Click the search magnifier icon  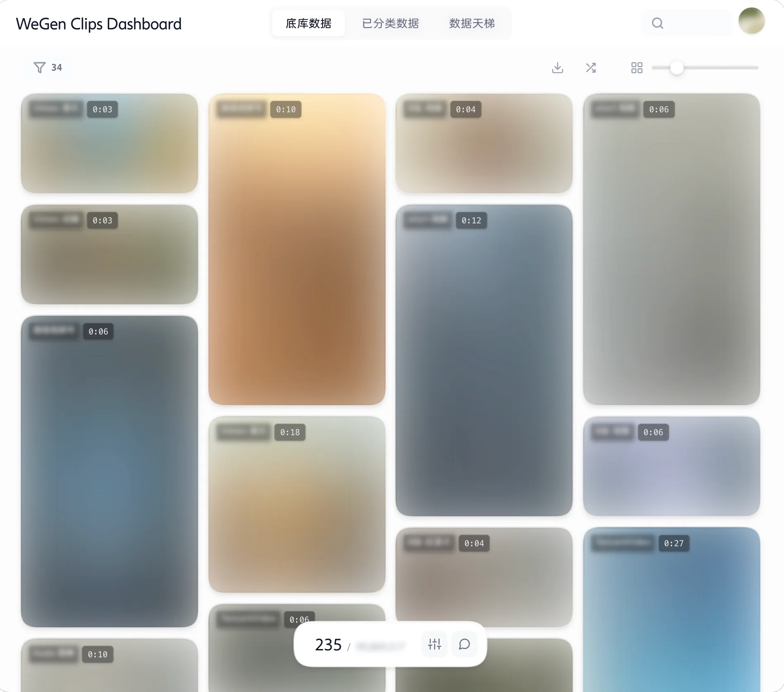point(658,23)
